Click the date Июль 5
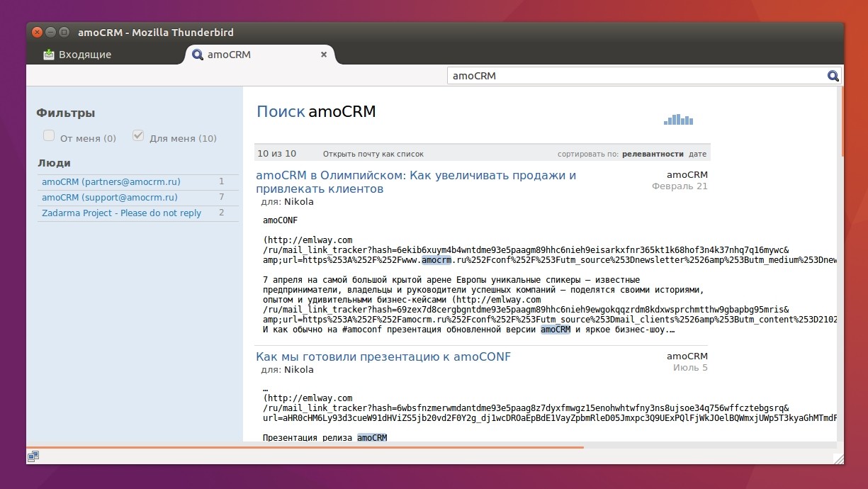Viewport: 868px width, 489px height. point(690,368)
